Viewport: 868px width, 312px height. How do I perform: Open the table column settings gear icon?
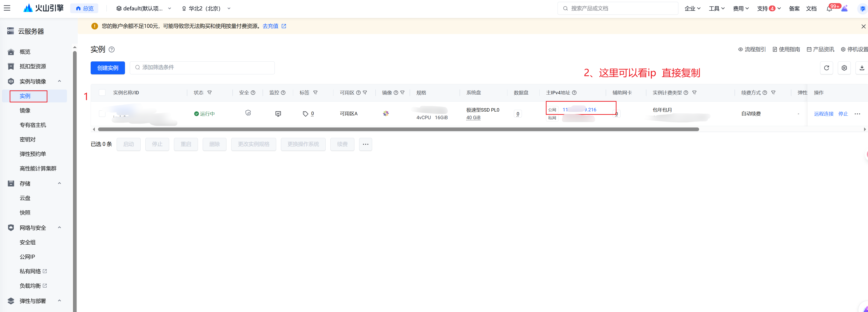tap(844, 68)
